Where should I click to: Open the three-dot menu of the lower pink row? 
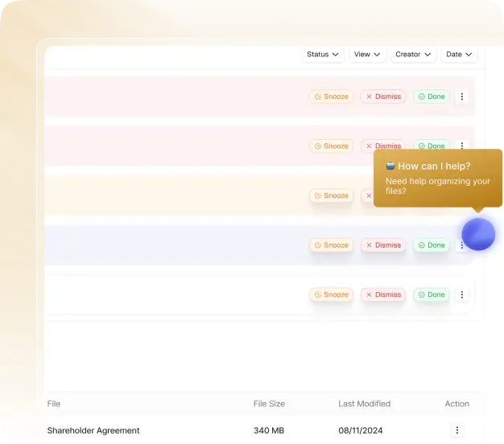[462, 145]
